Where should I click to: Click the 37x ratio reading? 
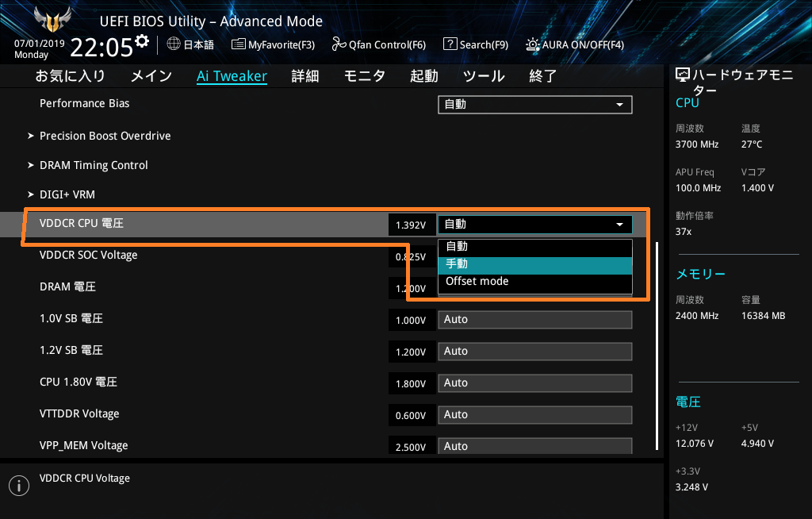coord(684,231)
